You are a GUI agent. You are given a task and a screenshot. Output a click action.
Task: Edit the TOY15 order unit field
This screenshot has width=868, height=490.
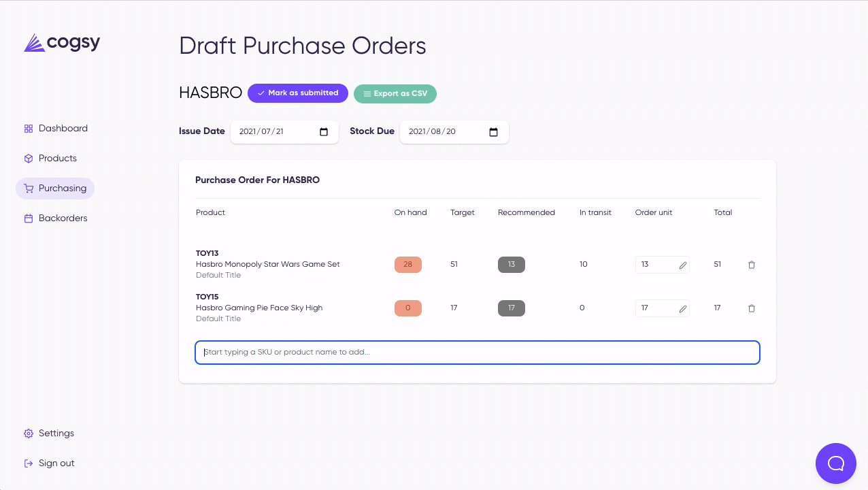tap(663, 308)
